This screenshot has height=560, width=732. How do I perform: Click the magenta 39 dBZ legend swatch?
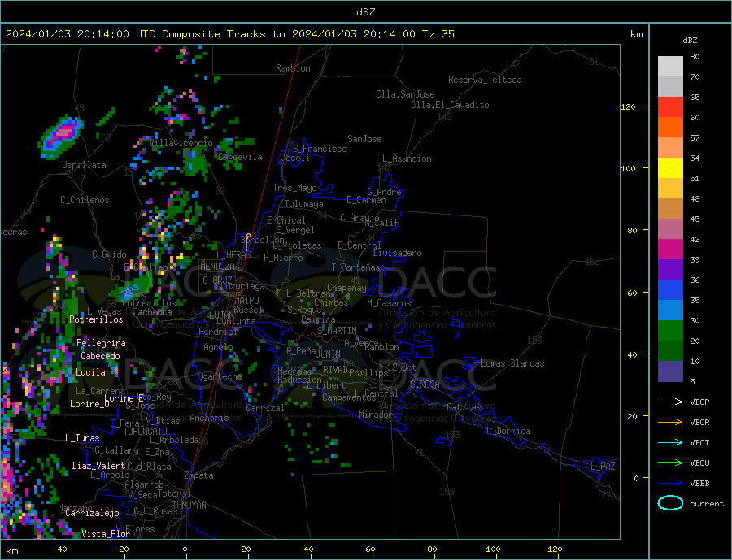click(670, 250)
